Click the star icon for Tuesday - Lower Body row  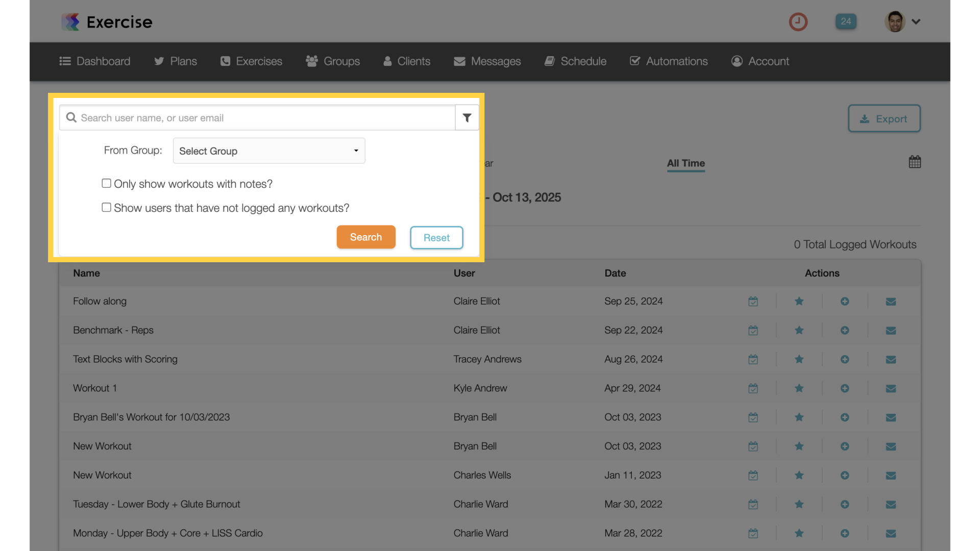click(x=799, y=504)
